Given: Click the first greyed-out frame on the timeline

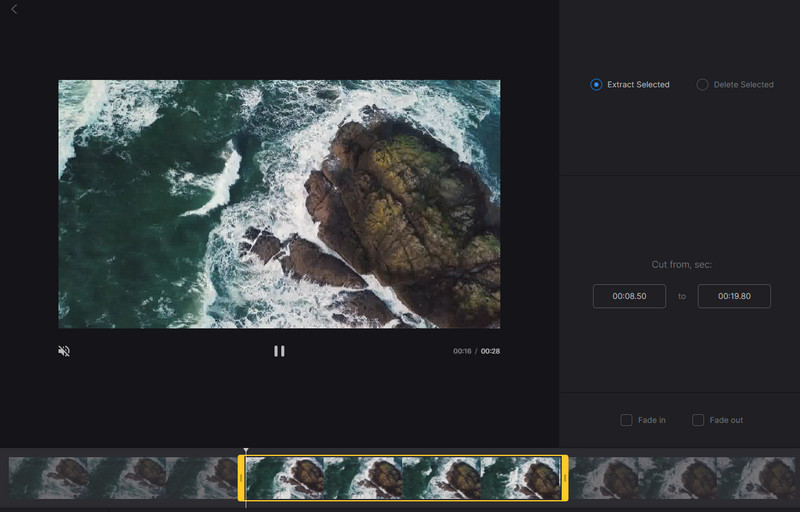Looking at the screenshot, I should (47, 478).
